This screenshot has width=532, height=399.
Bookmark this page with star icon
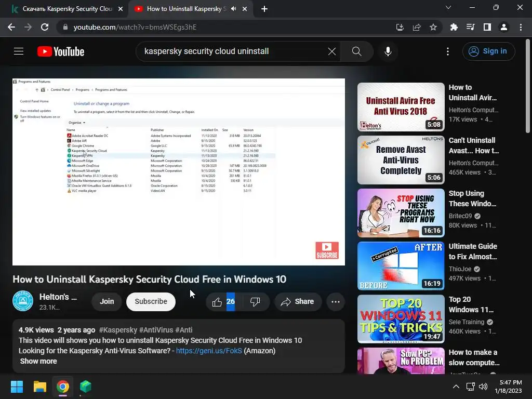pyautogui.click(x=433, y=27)
